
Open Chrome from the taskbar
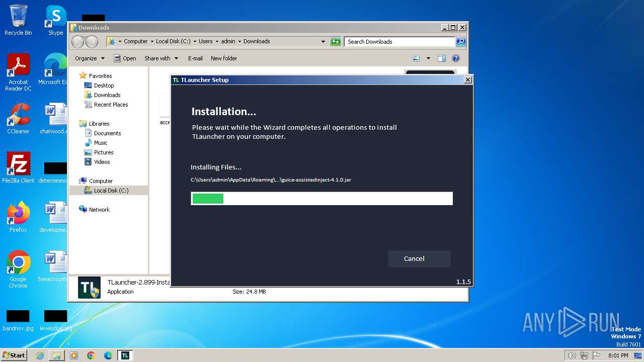pyautogui.click(x=91, y=355)
